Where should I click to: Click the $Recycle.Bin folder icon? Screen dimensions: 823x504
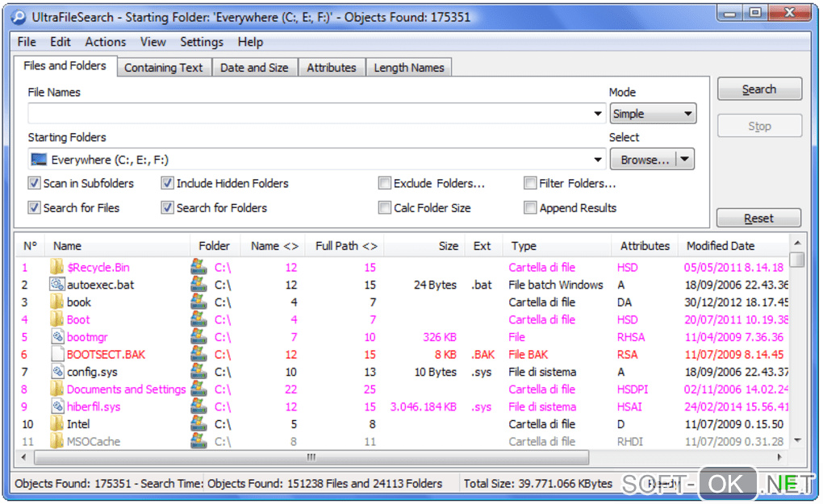(56, 267)
